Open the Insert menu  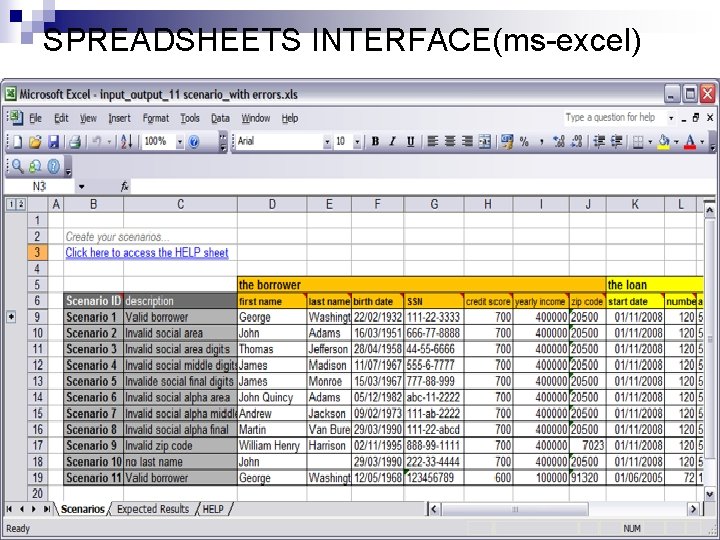pos(119,118)
